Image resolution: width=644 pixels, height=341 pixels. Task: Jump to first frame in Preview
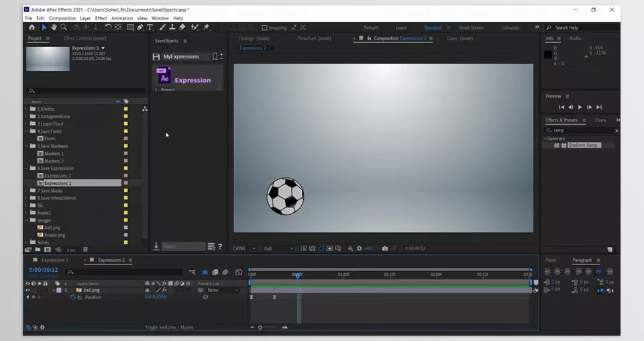(561, 107)
